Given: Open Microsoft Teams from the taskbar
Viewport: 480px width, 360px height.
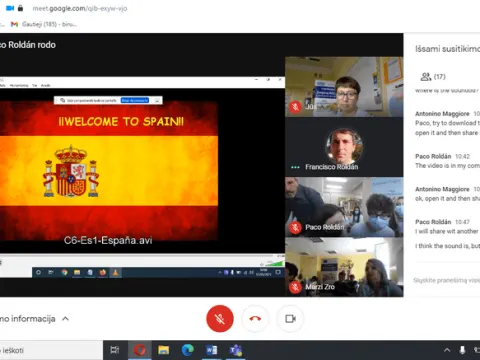Looking at the screenshot, I should 236,350.
